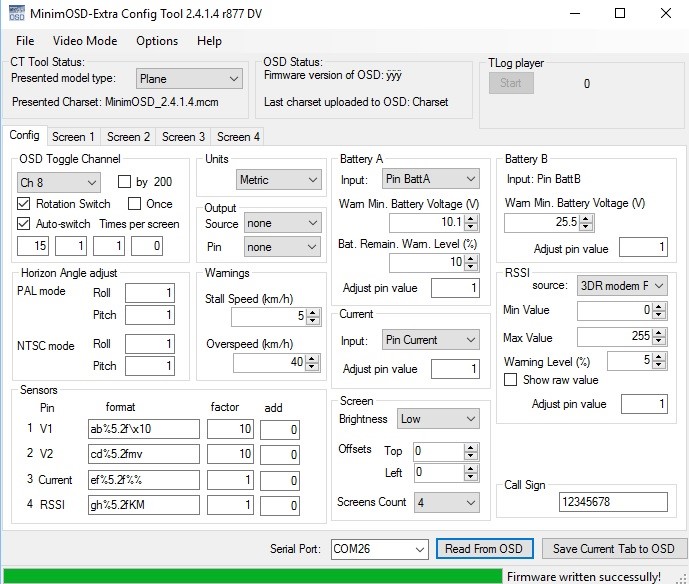The height and width of the screenshot is (584, 689).
Task: Expand the Units Metric dropdown
Action: point(279,180)
